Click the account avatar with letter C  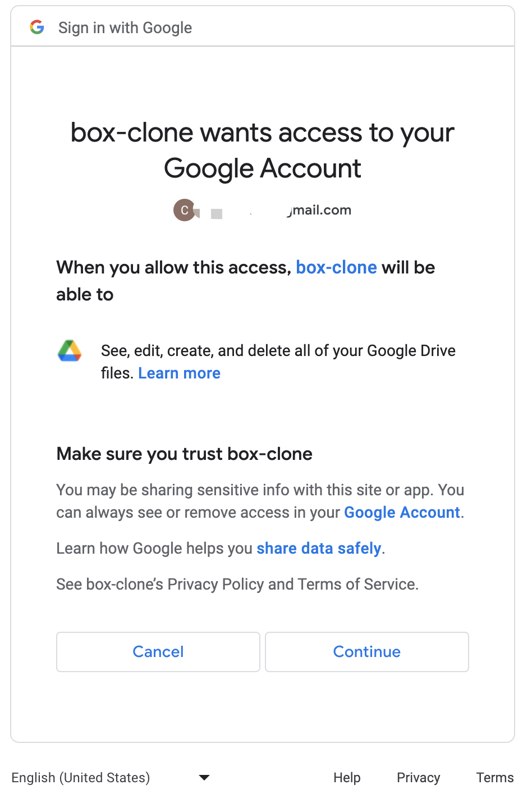[184, 210]
